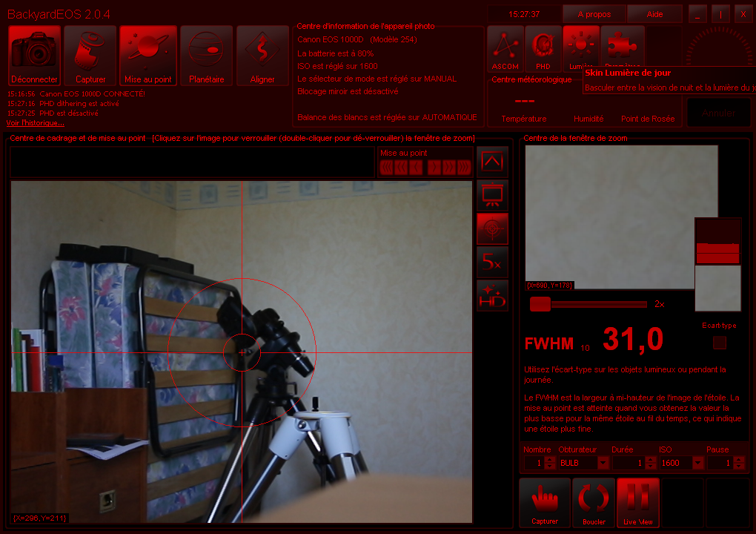Click 'La batterie est à 80%' text
Screen dimensions: 756x534
click(335, 53)
